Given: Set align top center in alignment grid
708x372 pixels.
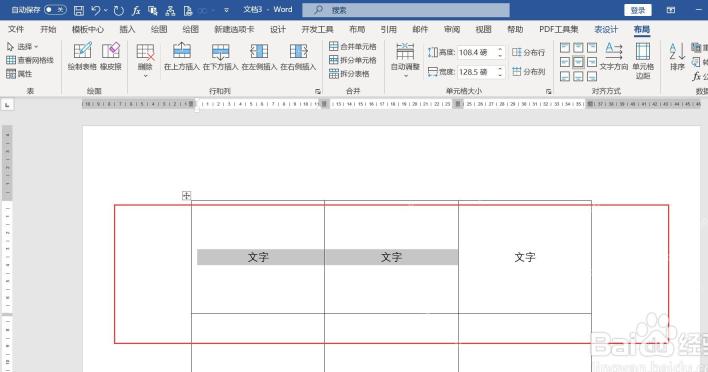Looking at the screenshot, I should click(578, 47).
